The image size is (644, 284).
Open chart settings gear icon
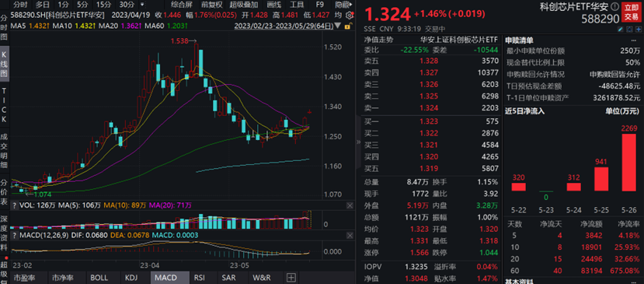pyautogui.click(x=349, y=16)
